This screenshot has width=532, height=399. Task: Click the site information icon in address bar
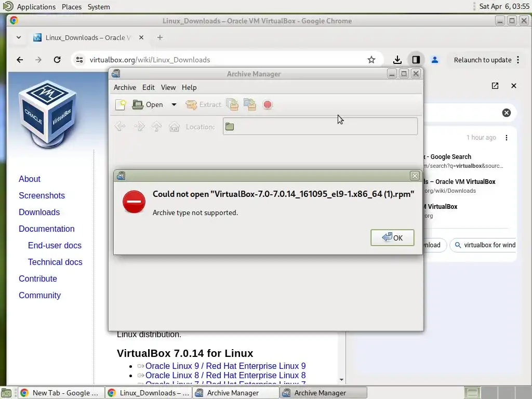pos(79,60)
